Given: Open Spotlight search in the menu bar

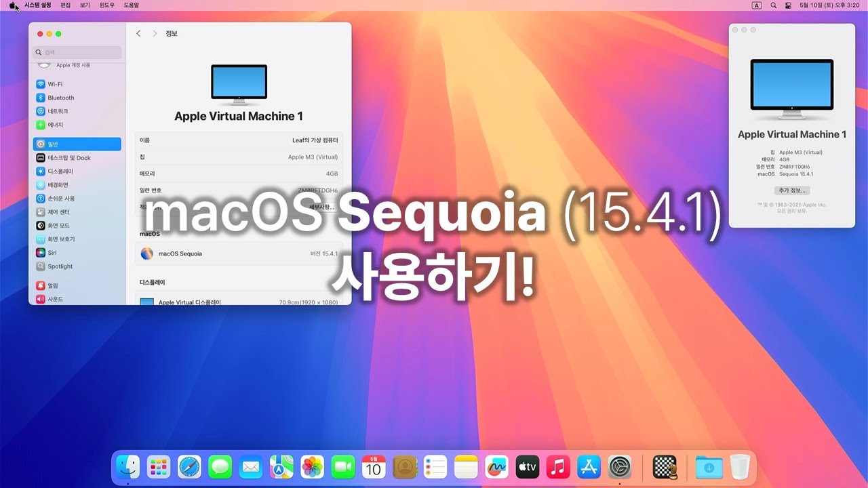Looking at the screenshot, I should click(x=773, y=5).
